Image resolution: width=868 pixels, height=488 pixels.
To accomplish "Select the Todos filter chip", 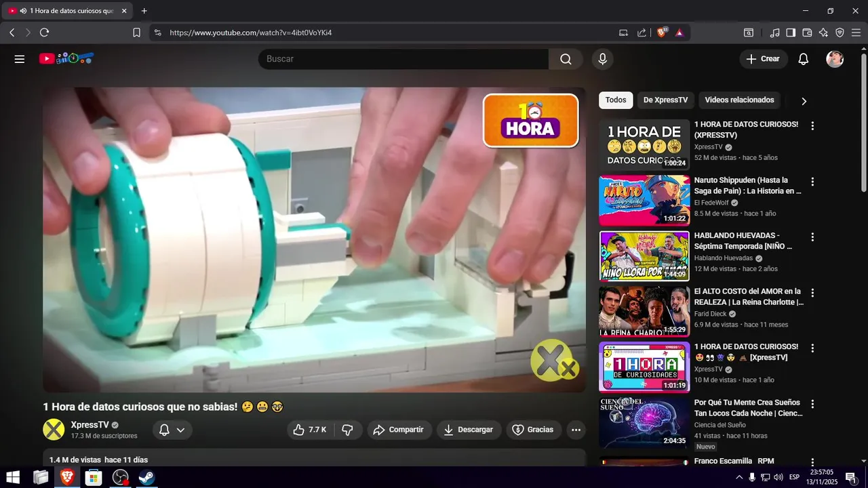I will click(x=616, y=100).
